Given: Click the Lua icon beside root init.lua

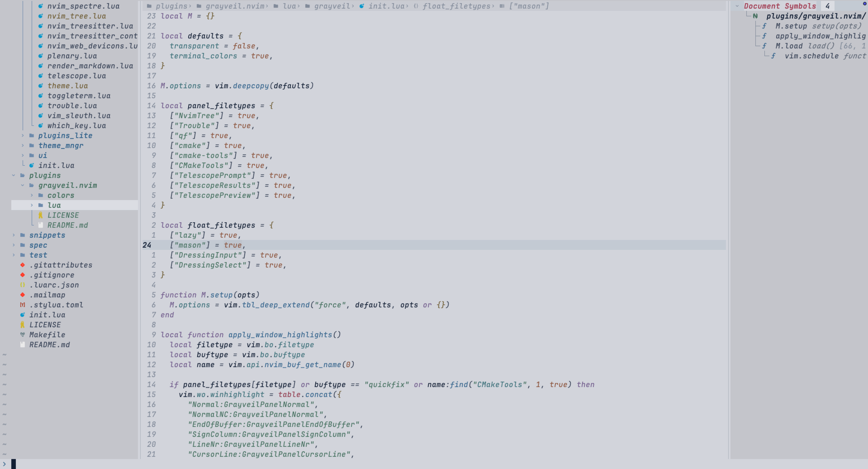Looking at the screenshot, I should [x=23, y=315].
